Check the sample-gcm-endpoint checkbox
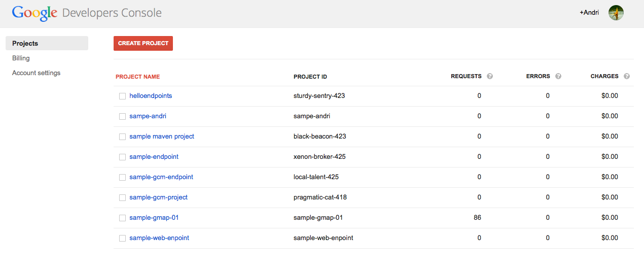The image size is (644, 269). click(x=122, y=177)
